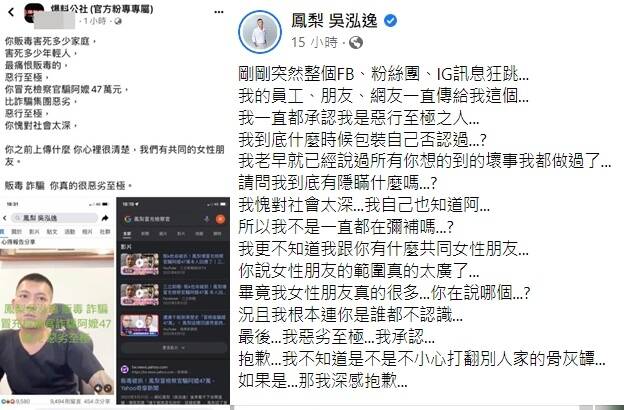Play the third video result thumbnail

[139, 324]
